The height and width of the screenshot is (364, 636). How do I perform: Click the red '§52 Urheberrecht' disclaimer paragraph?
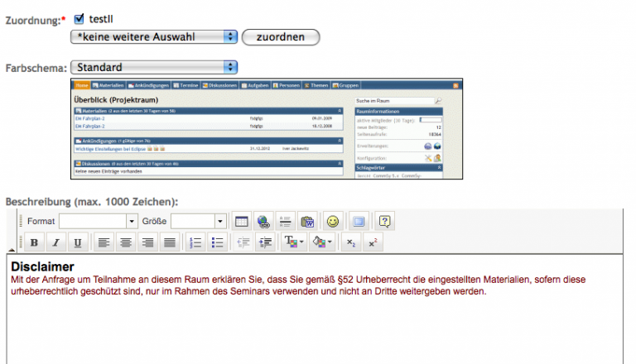[298, 285]
